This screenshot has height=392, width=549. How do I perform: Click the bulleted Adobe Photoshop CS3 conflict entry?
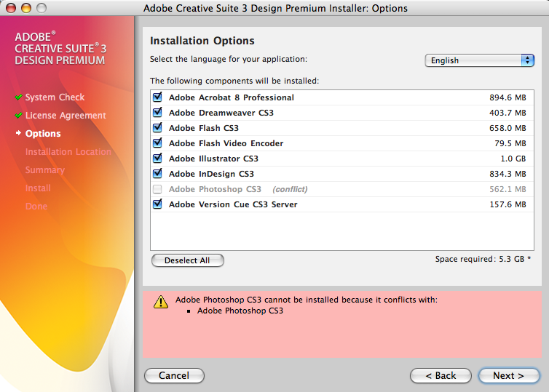240,311
